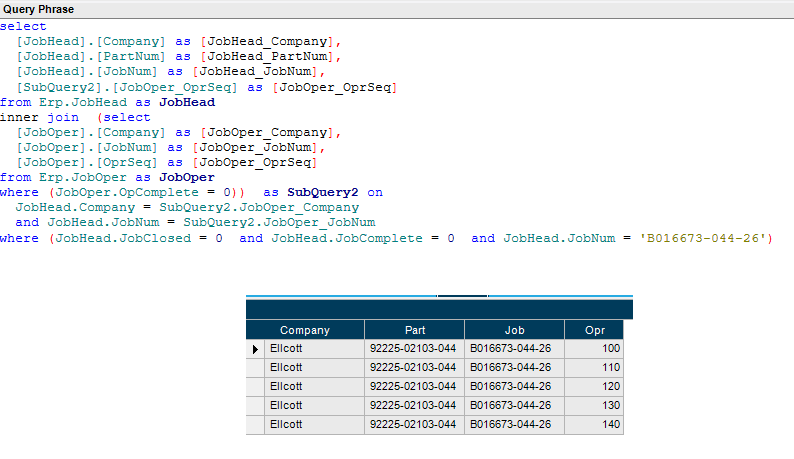
Task: Click [JobOper].[OprSeq] field in subquery
Action: (87, 163)
